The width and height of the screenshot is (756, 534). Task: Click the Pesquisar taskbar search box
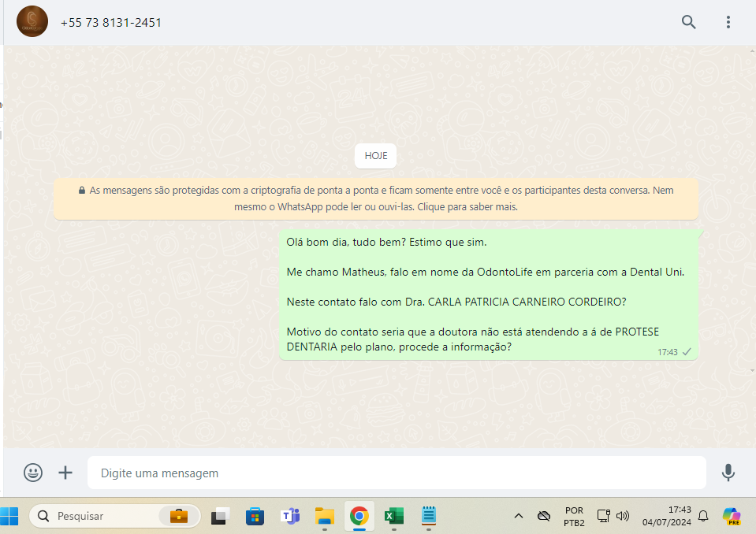115,516
